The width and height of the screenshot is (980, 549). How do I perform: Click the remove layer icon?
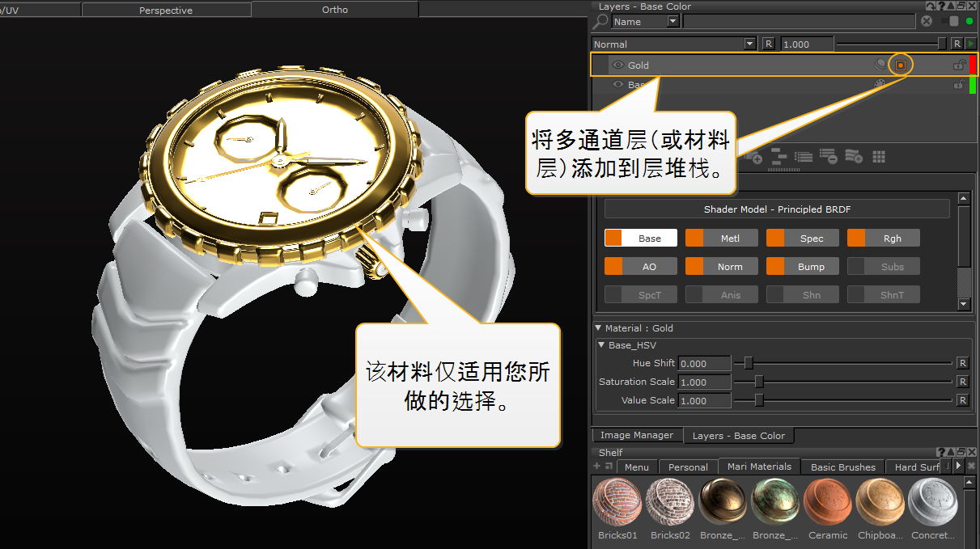tap(828, 157)
